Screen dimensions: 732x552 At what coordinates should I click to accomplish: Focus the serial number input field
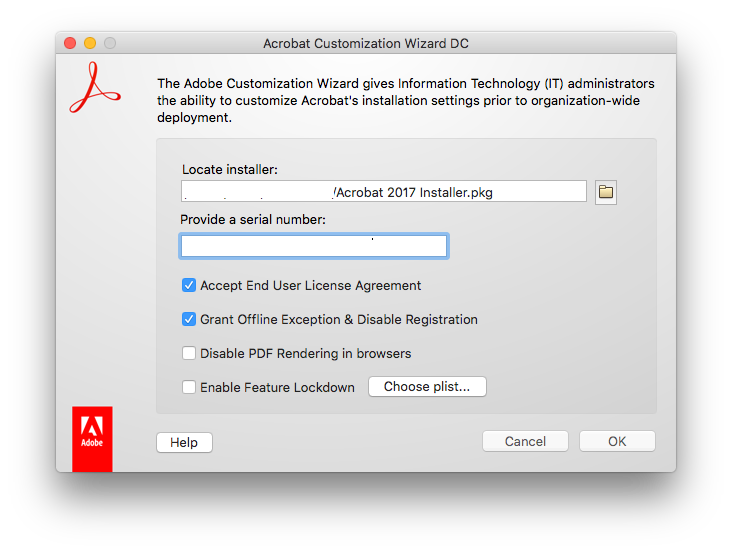click(314, 246)
